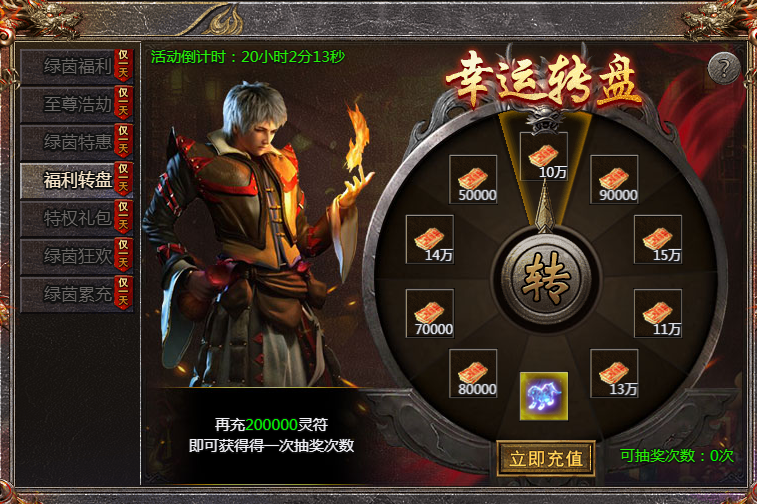
Task: Open the 绿茵福利 tab
Action: coord(76,67)
